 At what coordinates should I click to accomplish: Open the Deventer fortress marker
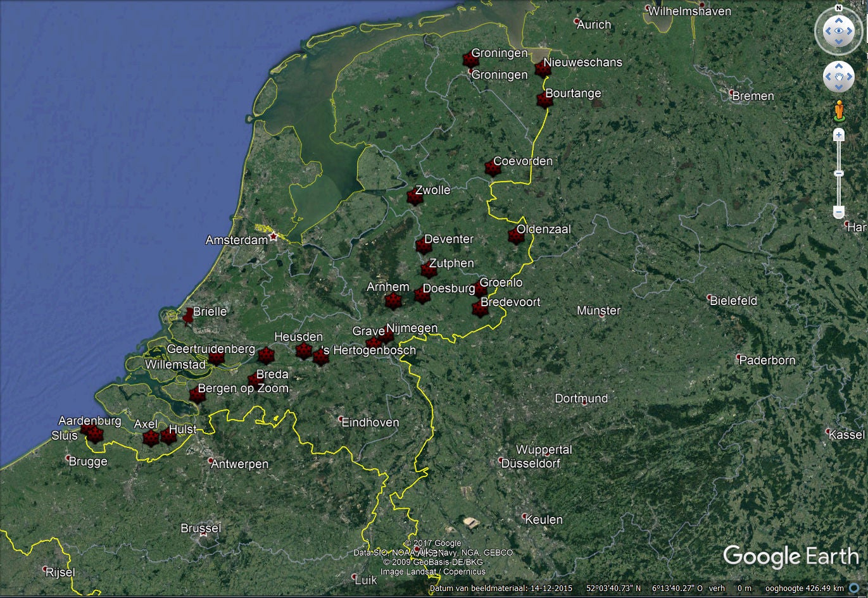click(x=424, y=246)
